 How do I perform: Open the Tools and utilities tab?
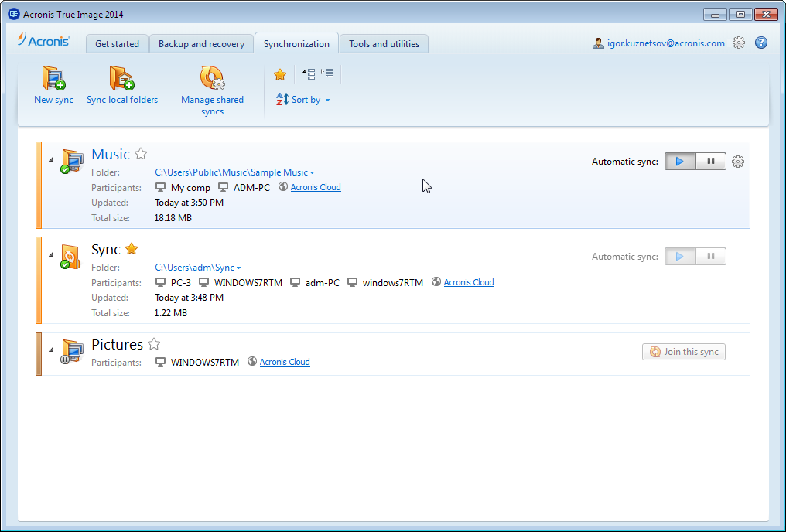pyautogui.click(x=384, y=44)
